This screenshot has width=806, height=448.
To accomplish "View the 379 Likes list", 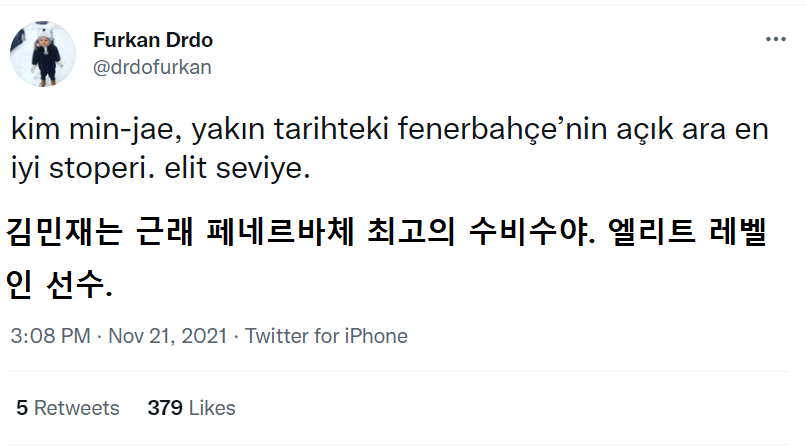I will [x=191, y=408].
